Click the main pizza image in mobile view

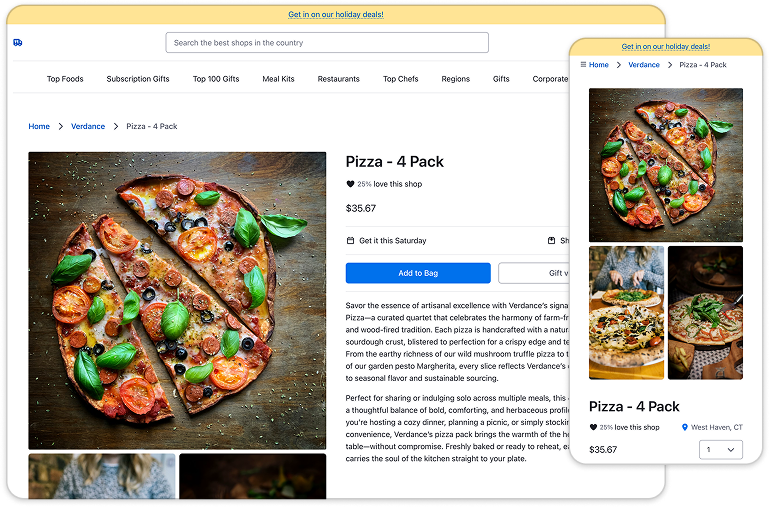click(x=666, y=165)
